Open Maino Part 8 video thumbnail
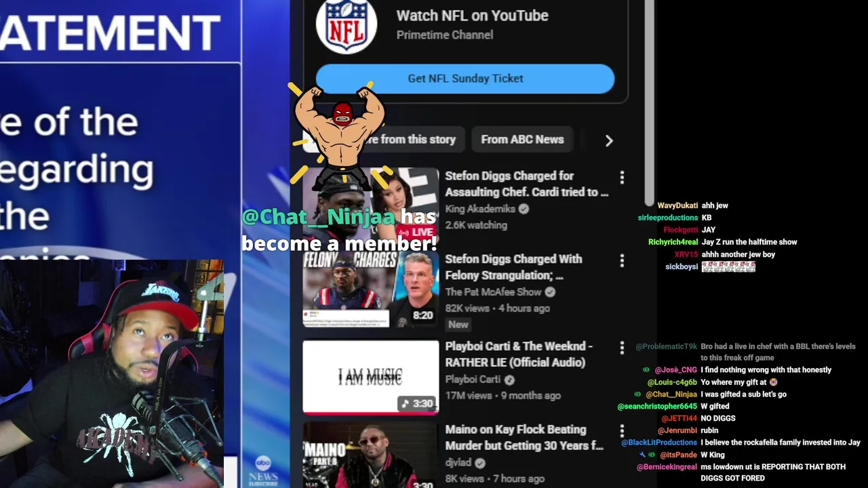Screen dimensions: 868x488 [370, 455]
